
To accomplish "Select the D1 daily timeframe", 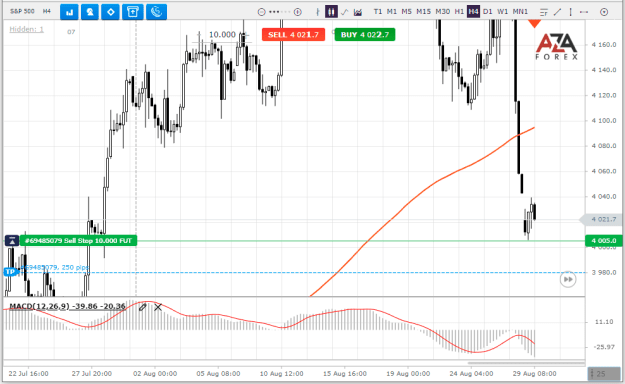I will coord(487,12).
